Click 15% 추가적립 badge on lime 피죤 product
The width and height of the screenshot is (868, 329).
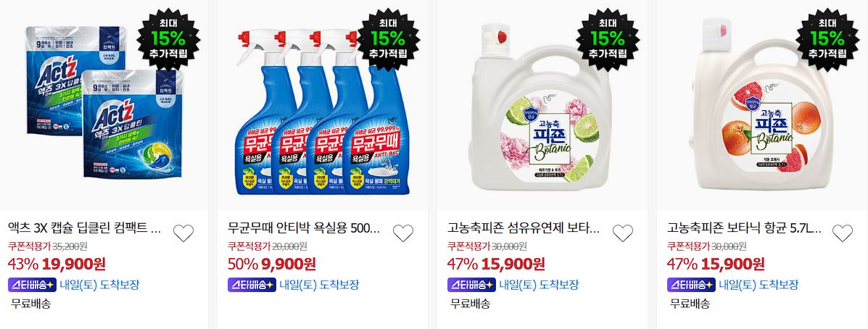[608, 38]
